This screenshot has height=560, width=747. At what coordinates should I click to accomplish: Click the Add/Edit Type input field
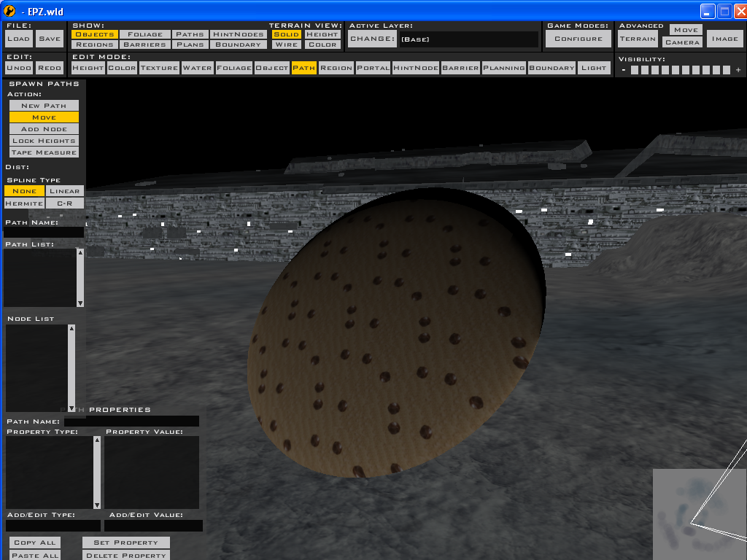coord(53,526)
